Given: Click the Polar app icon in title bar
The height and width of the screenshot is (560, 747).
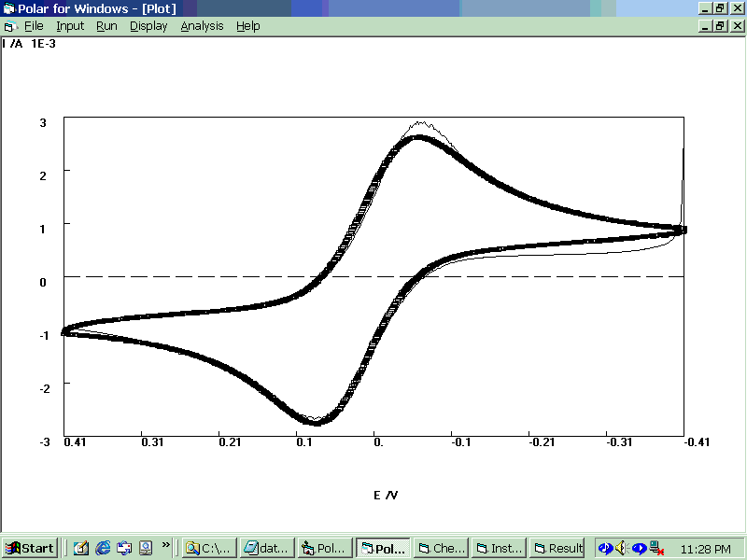Looking at the screenshot, I should 9,8.
